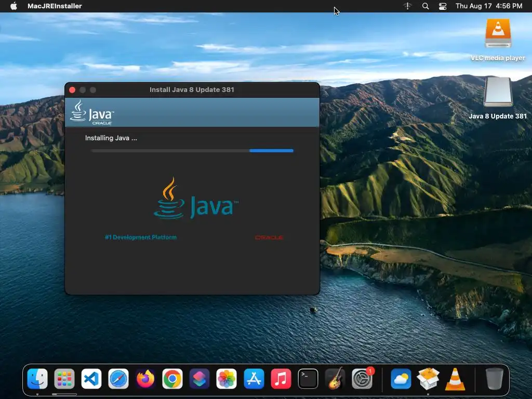Open Shortcuts app in dock
The height and width of the screenshot is (399, 532).
199,379
